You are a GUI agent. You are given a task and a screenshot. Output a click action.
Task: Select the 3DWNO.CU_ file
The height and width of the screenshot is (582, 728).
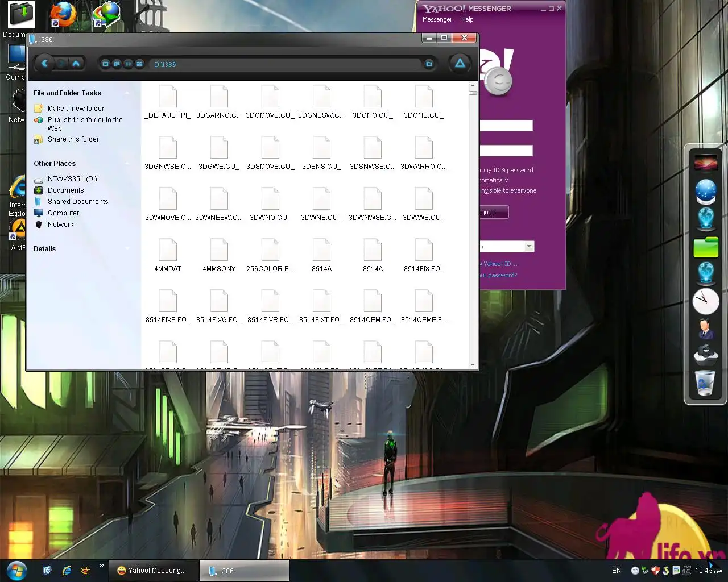270,205
